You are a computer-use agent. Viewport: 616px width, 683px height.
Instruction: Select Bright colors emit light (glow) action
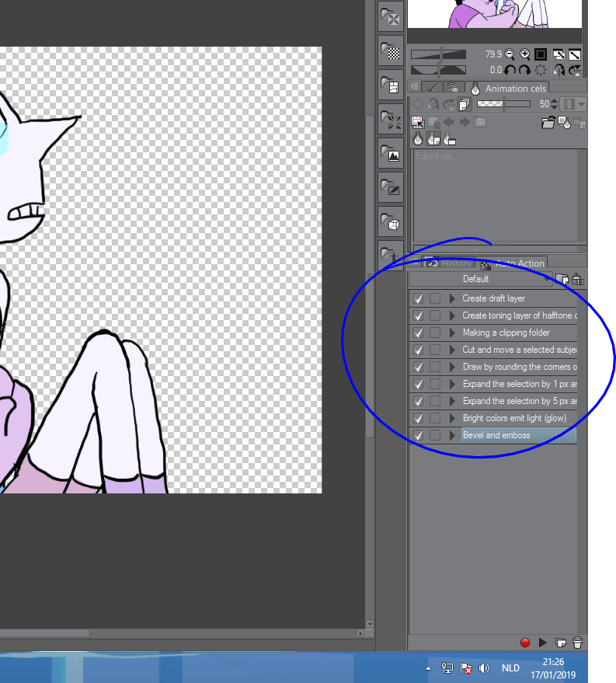(518, 418)
